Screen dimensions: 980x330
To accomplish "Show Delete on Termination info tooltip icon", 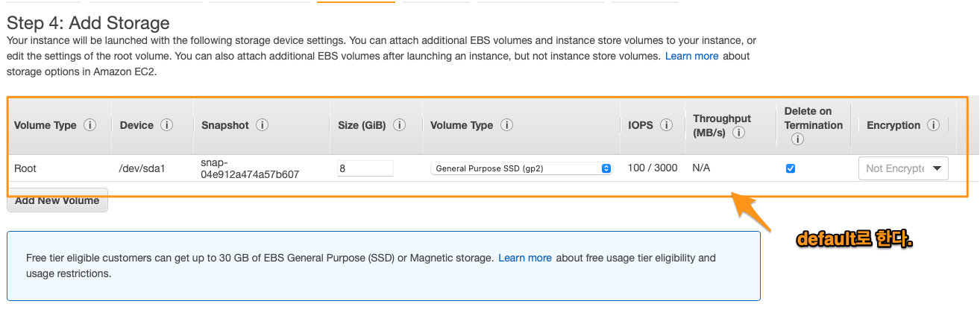I will (797, 139).
